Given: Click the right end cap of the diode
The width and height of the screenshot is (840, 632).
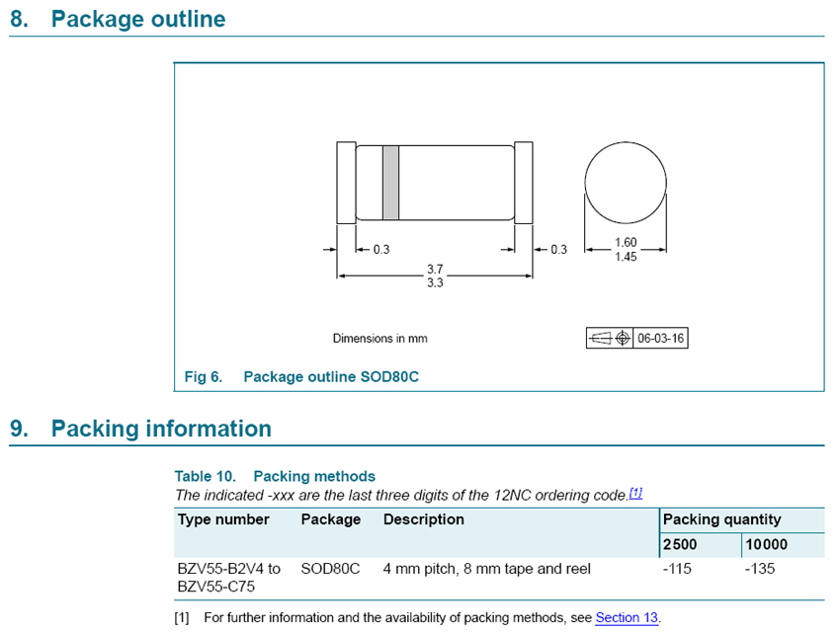Looking at the screenshot, I should click(524, 182).
